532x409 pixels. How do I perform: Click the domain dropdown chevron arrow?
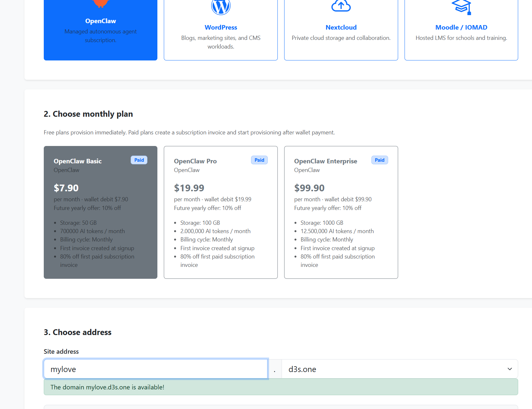click(x=509, y=369)
